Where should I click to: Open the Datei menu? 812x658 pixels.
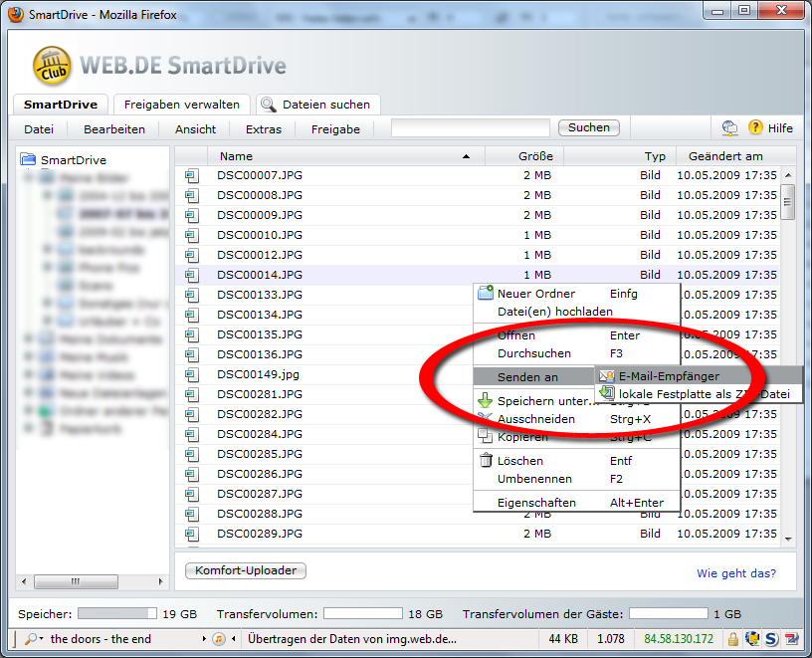pos(39,129)
